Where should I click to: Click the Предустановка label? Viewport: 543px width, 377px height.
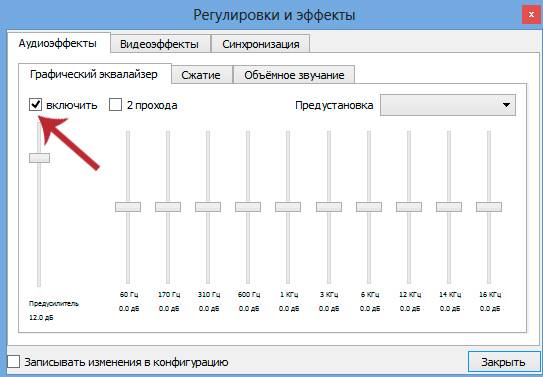point(334,105)
